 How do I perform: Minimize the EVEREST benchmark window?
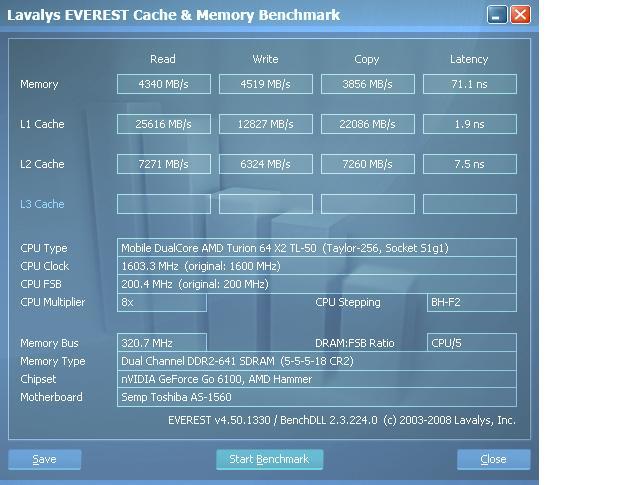click(x=497, y=15)
